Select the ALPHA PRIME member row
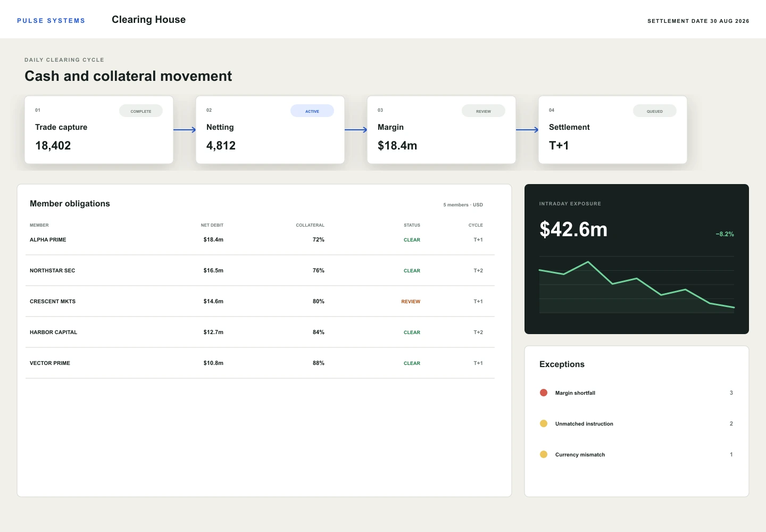This screenshot has height=532, width=766. [260, 240]
